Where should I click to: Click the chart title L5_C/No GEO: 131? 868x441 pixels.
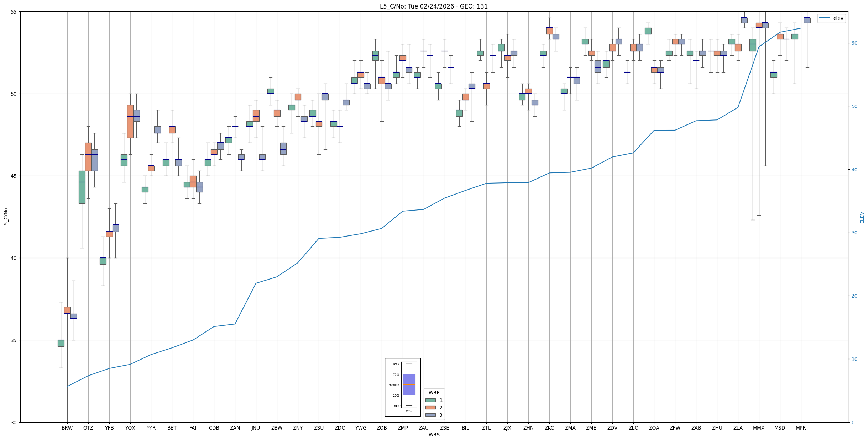tap(434, 6)
